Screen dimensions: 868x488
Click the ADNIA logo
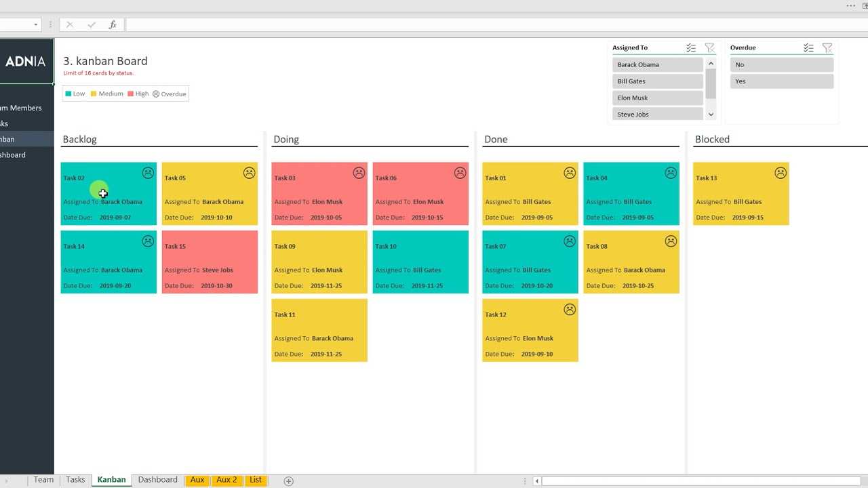tap(26, 62)
